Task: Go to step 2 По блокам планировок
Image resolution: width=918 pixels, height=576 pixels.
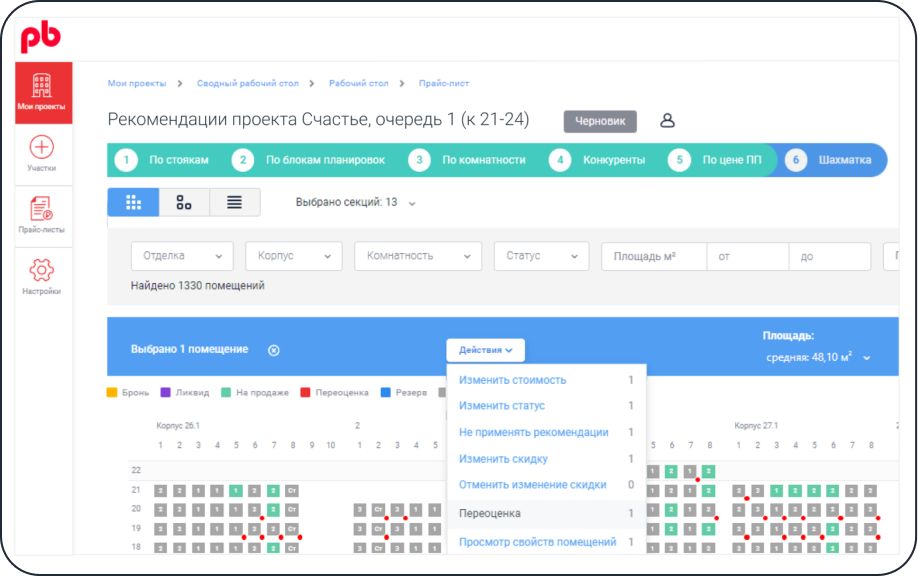Action: click(308, 160)
